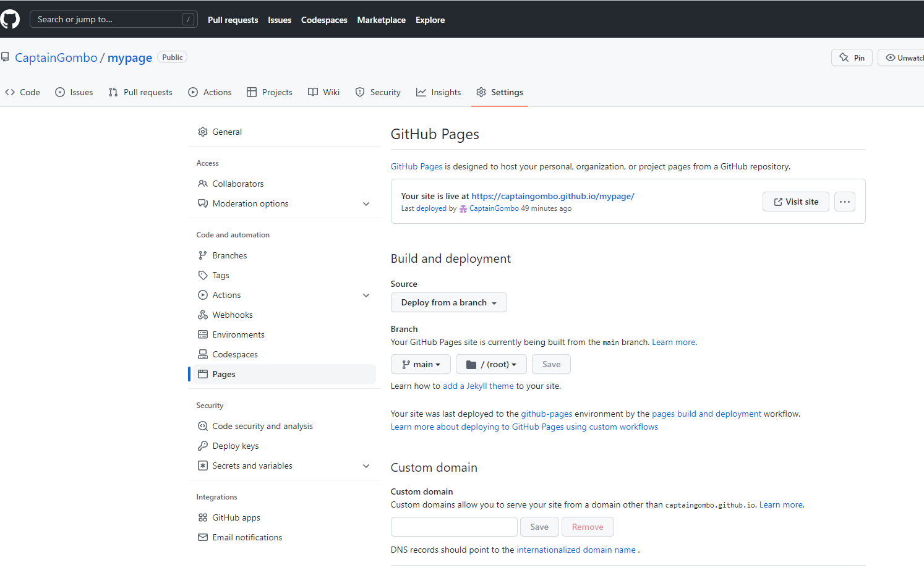
Task: Open Learn more link for custom domains
Action: point(781,504)
